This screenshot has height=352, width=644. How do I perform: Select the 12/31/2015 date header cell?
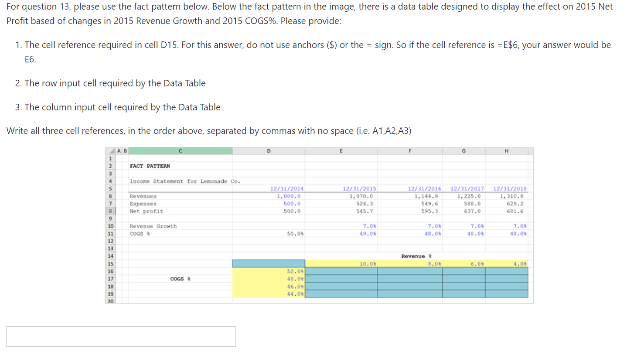tap(360, 189)
